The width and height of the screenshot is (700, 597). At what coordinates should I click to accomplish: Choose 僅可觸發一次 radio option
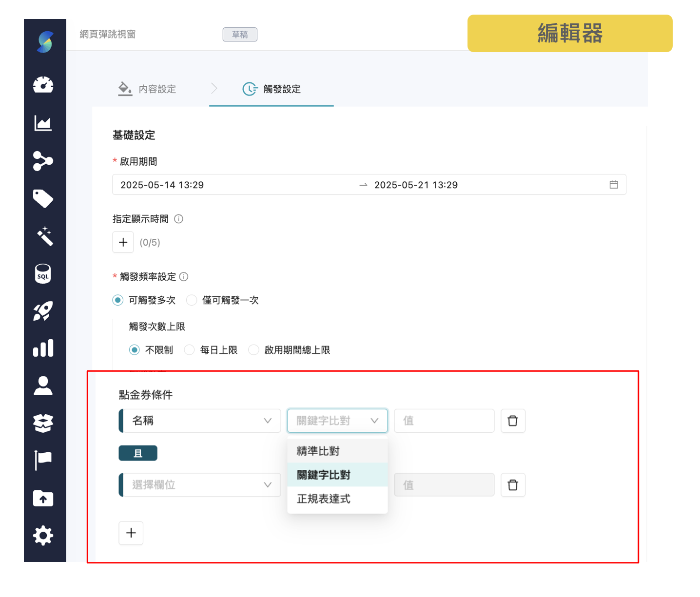coord(191,300)
